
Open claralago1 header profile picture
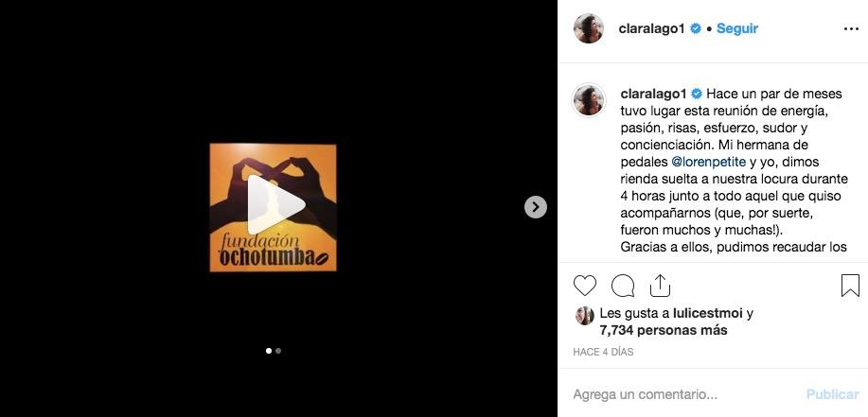click(589, 28)
